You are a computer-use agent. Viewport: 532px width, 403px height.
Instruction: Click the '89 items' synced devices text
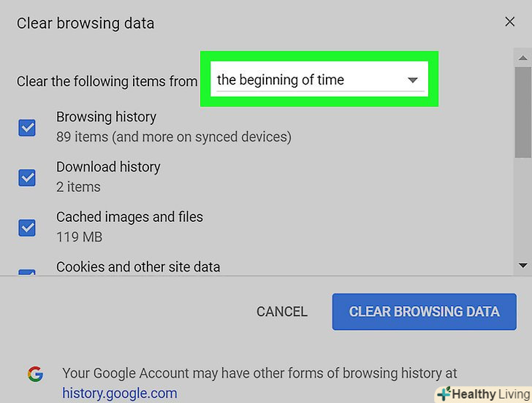pos(174,137)
